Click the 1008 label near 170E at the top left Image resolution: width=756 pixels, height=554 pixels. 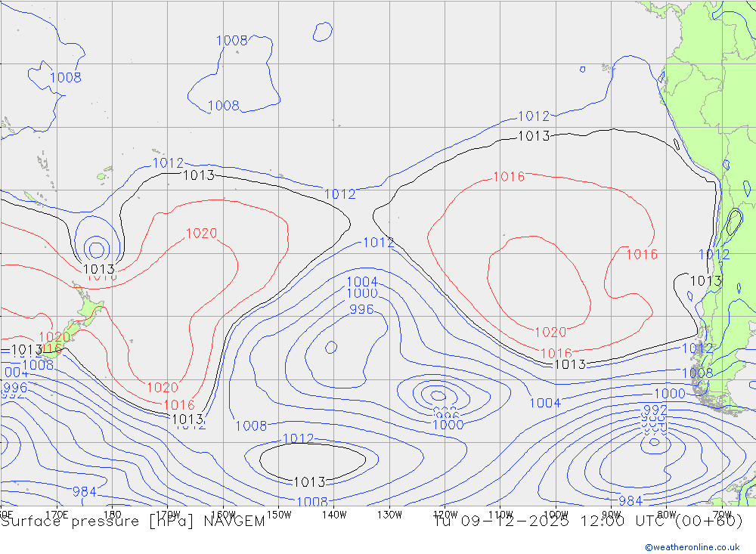[66, 77]
